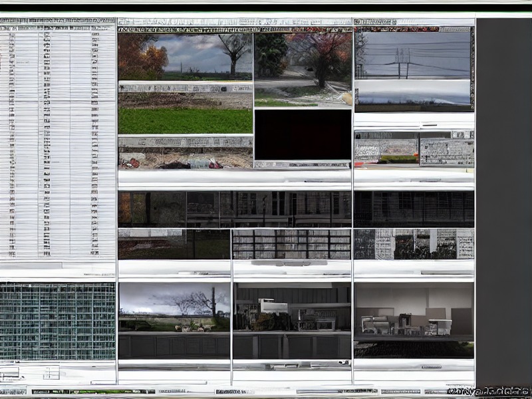Select the white signs collage thumbnail
The width and height of the screenshot is (532, 399).
pos(414,244)
